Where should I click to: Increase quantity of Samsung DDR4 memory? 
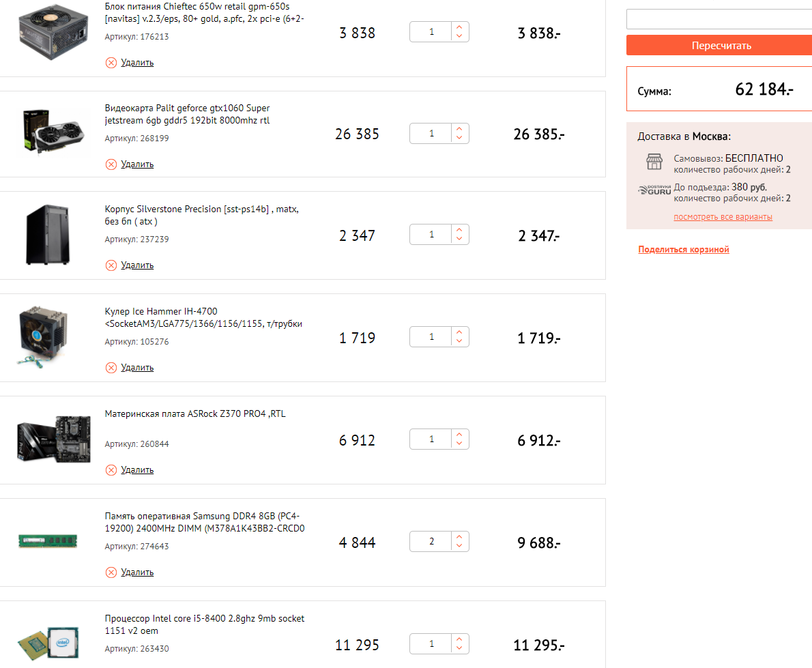tap(459, 538)
